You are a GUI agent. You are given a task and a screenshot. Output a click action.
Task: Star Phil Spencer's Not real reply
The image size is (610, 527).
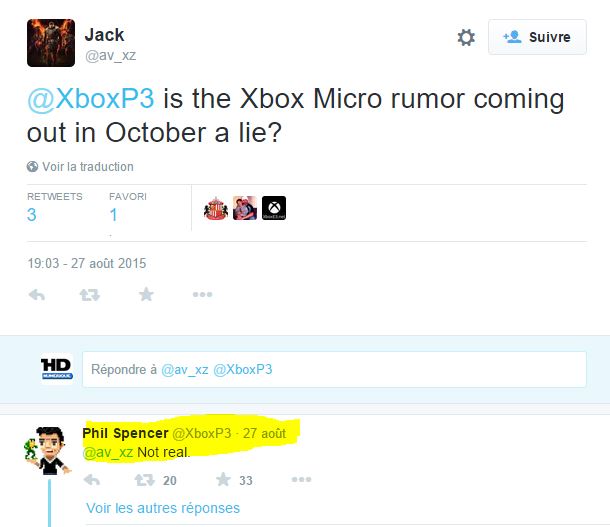click(223, 479)
